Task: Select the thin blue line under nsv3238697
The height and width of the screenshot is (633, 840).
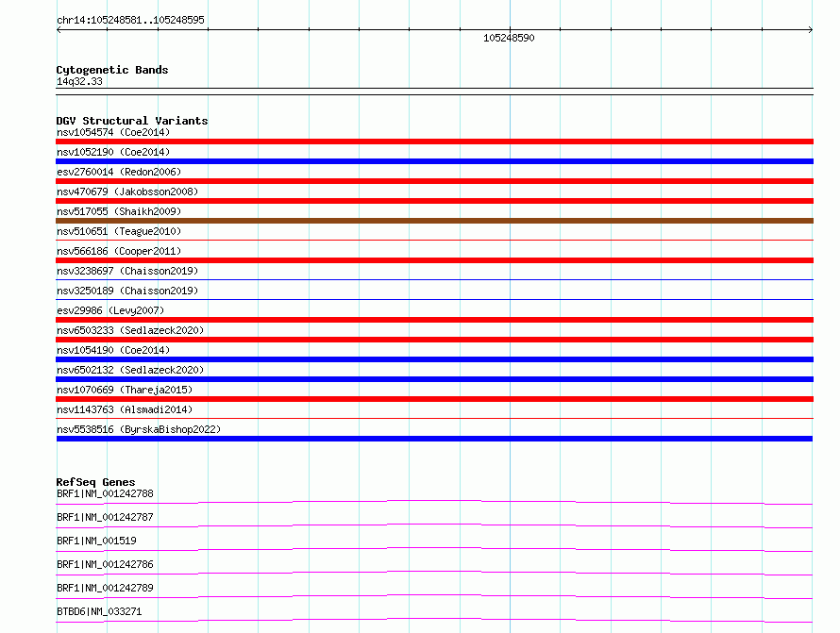Action: pos(434,279)
